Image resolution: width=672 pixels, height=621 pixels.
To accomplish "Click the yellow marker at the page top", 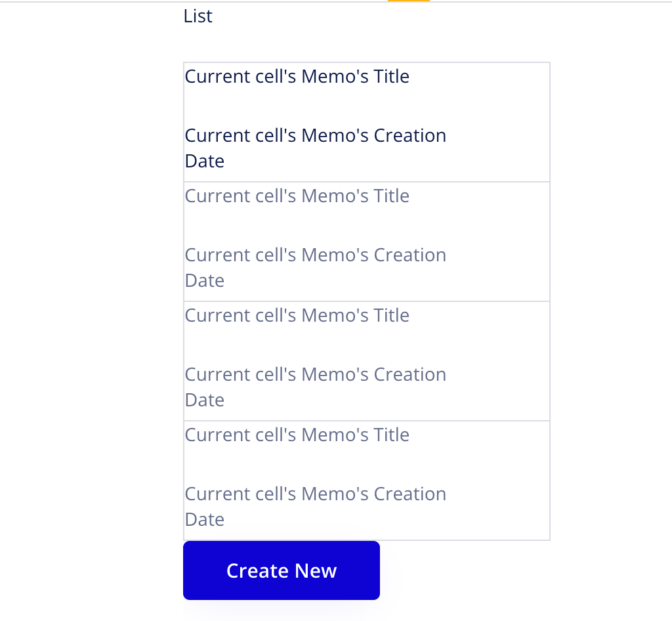I will click(x=408, y=1).
